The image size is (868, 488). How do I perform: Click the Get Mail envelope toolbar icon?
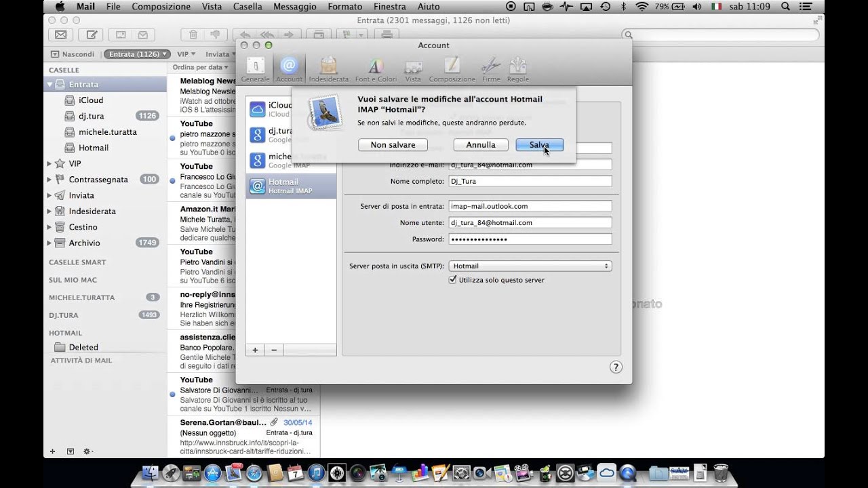(x=61, y=35)
